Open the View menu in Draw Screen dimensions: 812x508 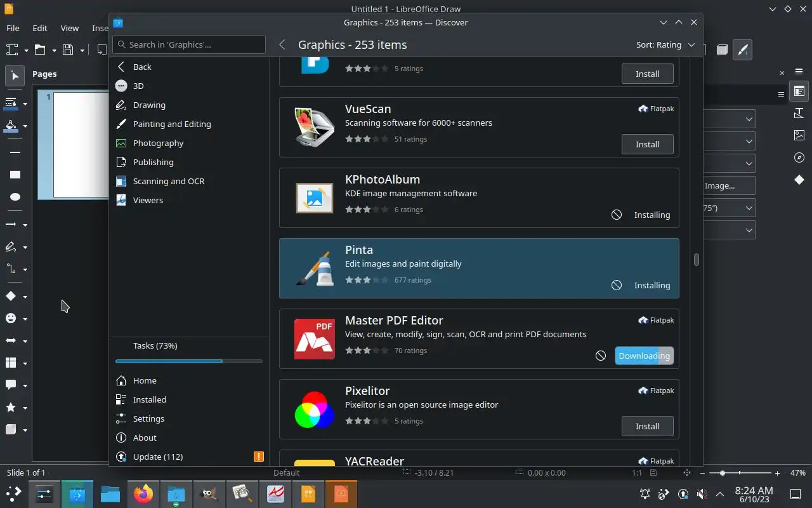[x=70, y=28]
